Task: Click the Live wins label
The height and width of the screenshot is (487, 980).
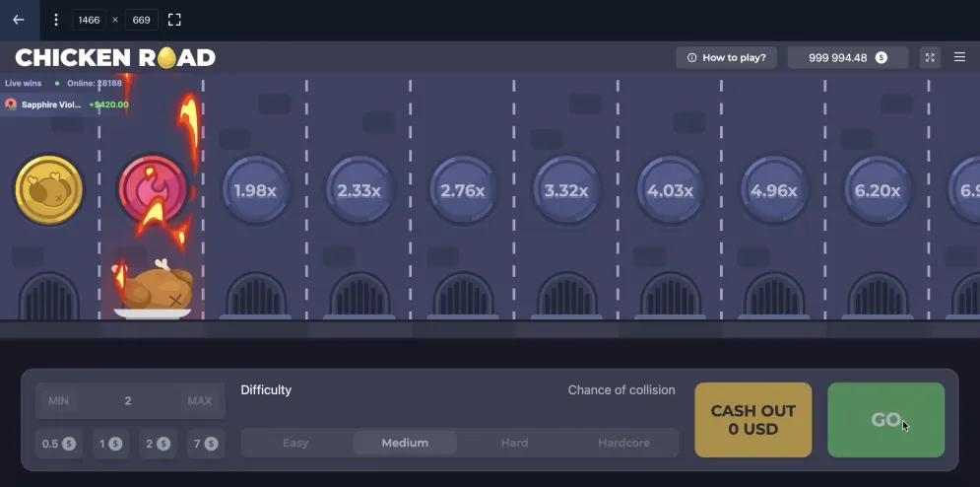Action: pos(23,83)
